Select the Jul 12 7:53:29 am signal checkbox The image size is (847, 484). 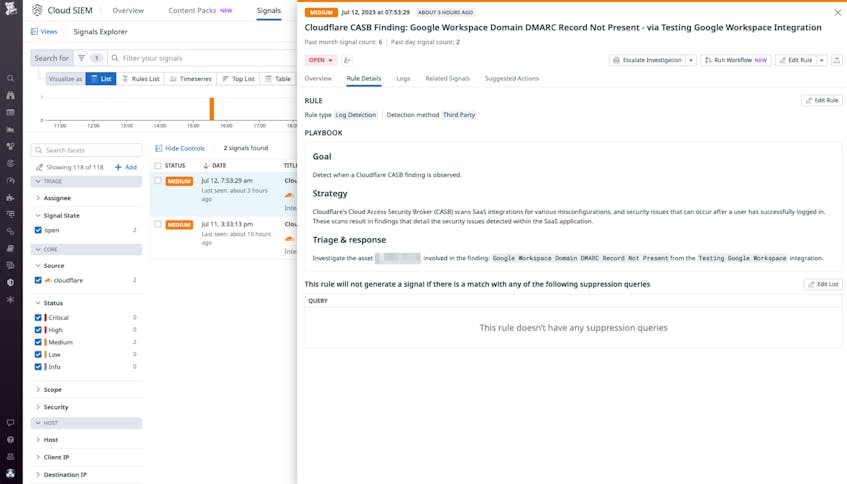(158, 180)
